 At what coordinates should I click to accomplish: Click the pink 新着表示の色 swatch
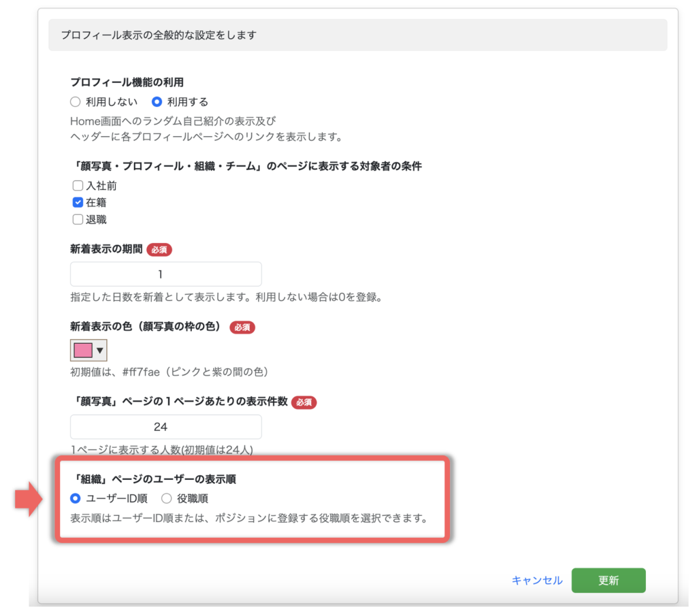[82, 351]
